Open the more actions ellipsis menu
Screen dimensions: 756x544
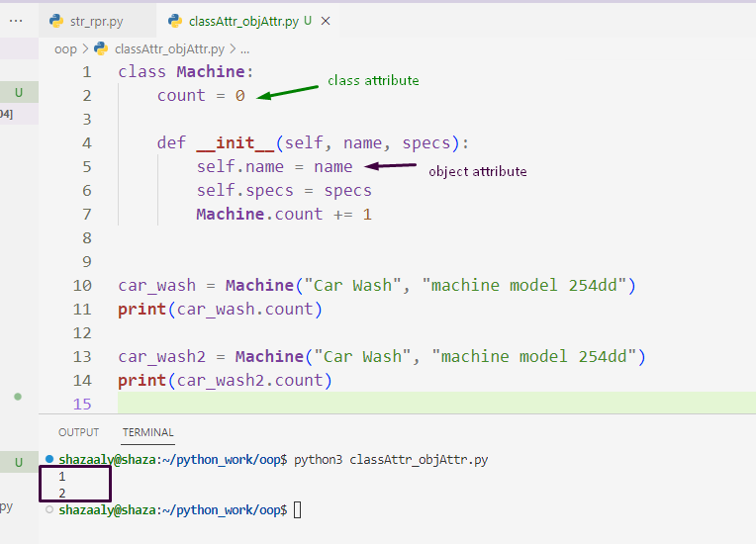point(16,21)
